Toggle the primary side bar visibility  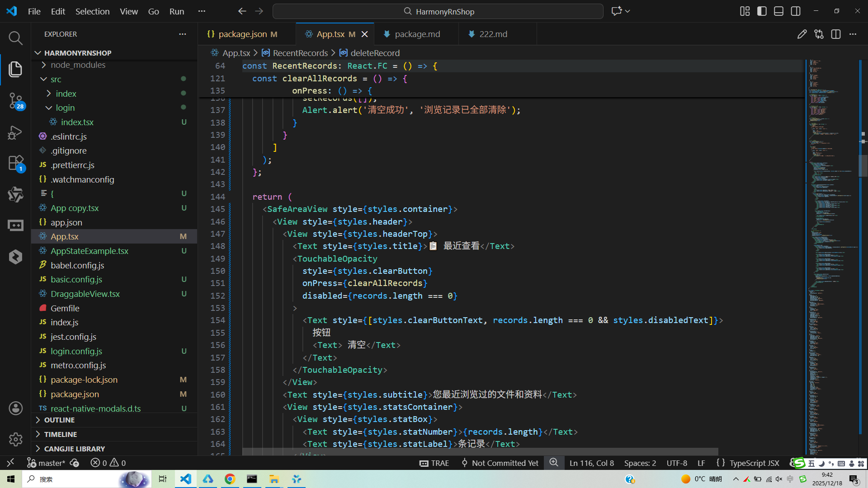pos(762,11)
